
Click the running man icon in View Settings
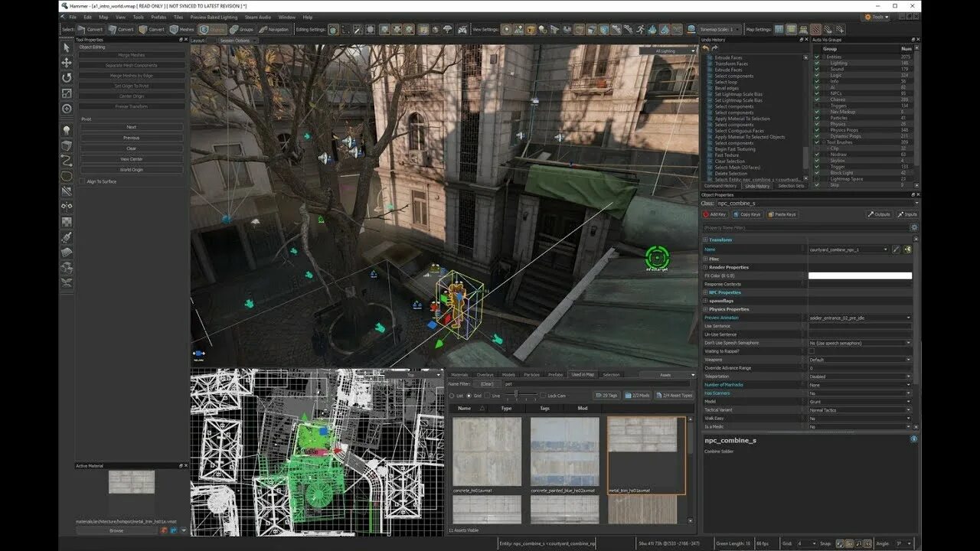pos(640,29)
